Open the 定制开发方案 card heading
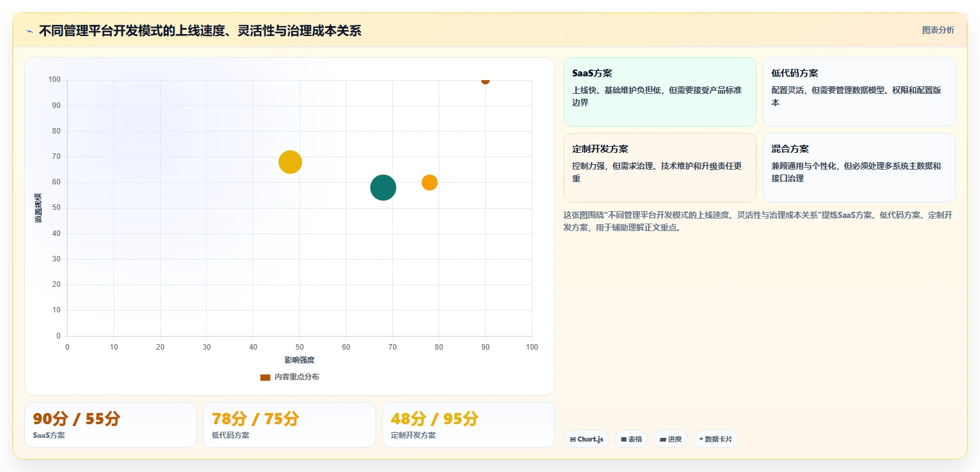Viewport: 980px width, 472px height. pos(600,149)
